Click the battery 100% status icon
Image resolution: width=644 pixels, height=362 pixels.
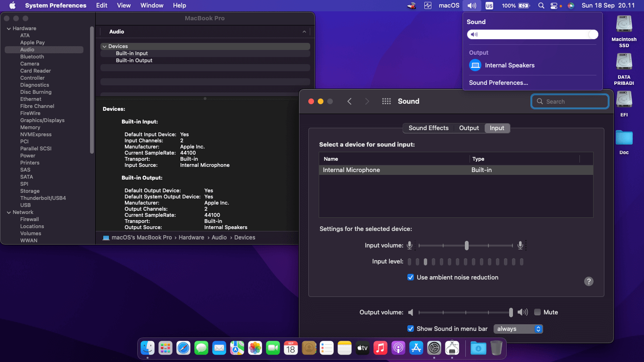[x=516, y=6]
